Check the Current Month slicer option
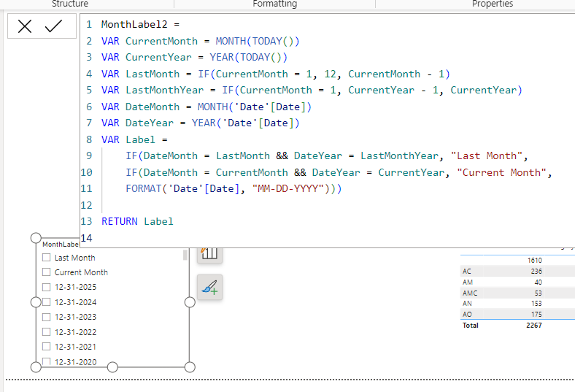Viewport: 575px width, 392px height. click(46, 272)
